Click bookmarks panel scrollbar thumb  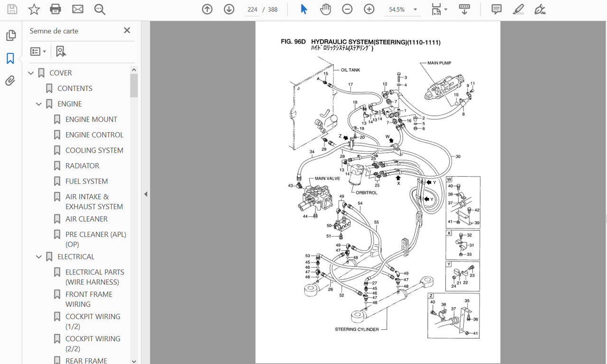click(x=134, y=85)
